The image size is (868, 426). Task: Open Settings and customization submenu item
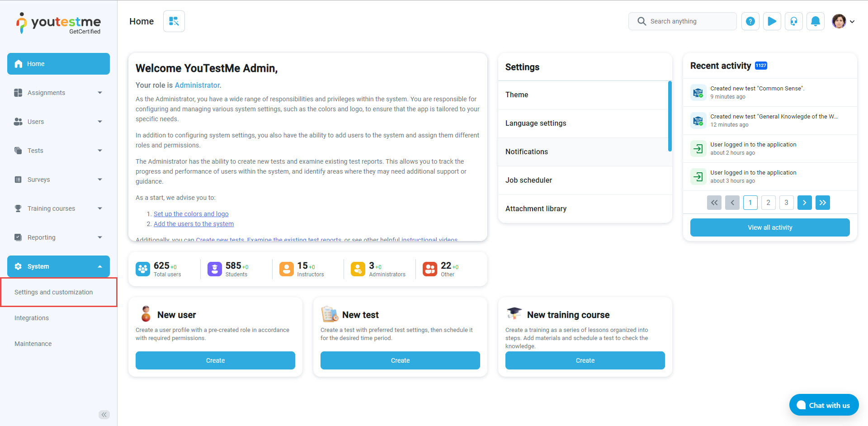[54, 292]
